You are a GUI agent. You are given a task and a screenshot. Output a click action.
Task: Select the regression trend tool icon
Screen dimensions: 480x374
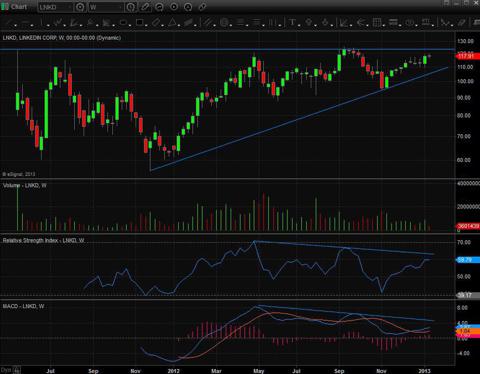click(x=343, y=22)
